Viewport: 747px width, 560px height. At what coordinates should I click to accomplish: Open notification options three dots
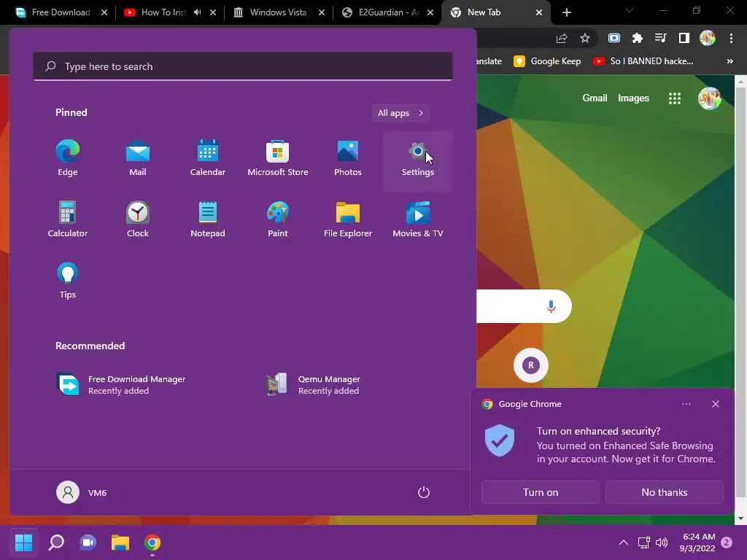(x=686, y=404)
